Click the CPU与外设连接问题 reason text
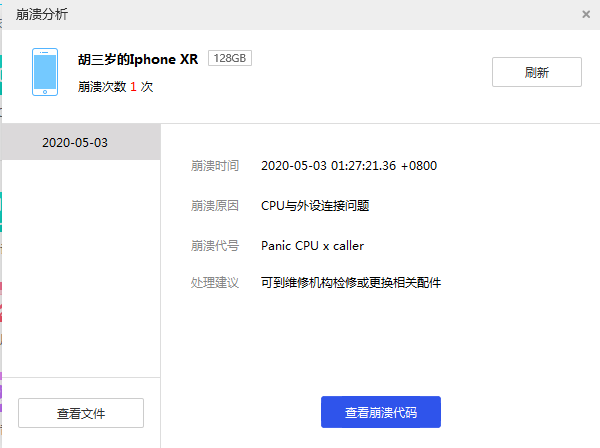This screenshot has width=600, height=448. click(315, 206)
